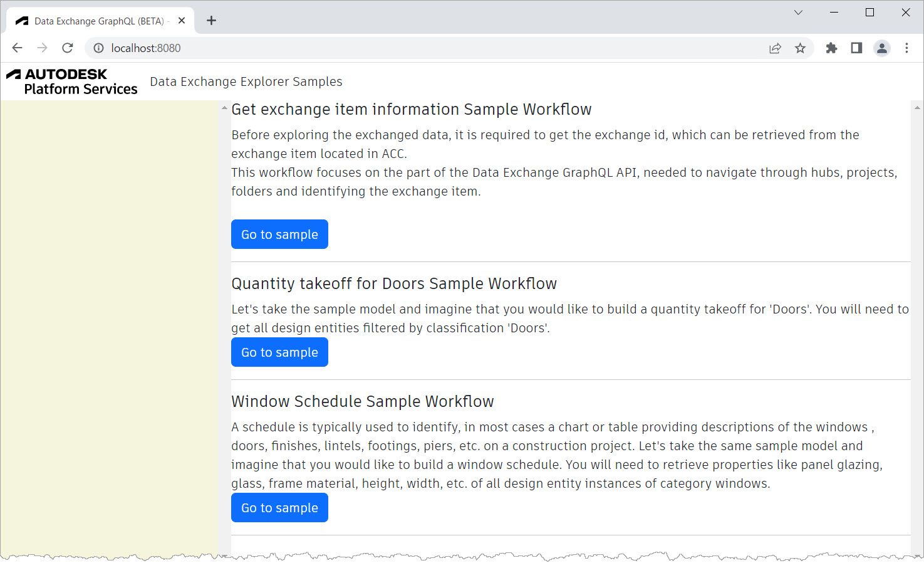Reload the current page
The height and width of the screenshot is (563, 924).
point(68,48)
